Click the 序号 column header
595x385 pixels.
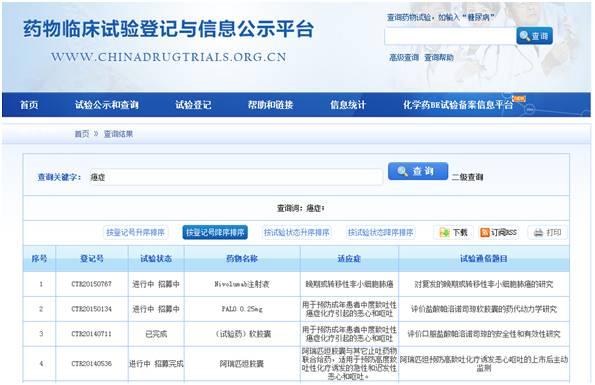(39, 259)
